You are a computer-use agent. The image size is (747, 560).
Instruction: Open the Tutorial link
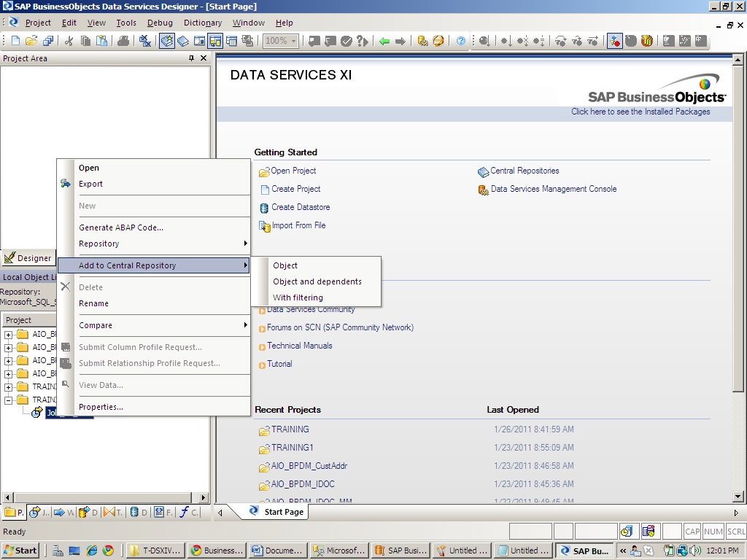pyautogui.click(x=279, y=364)
